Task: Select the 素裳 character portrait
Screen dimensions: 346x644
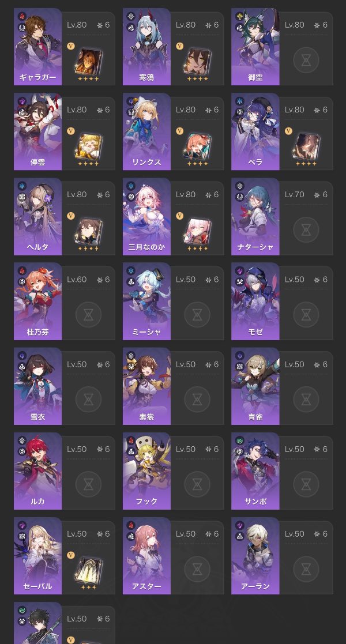Action: point(146,386)
